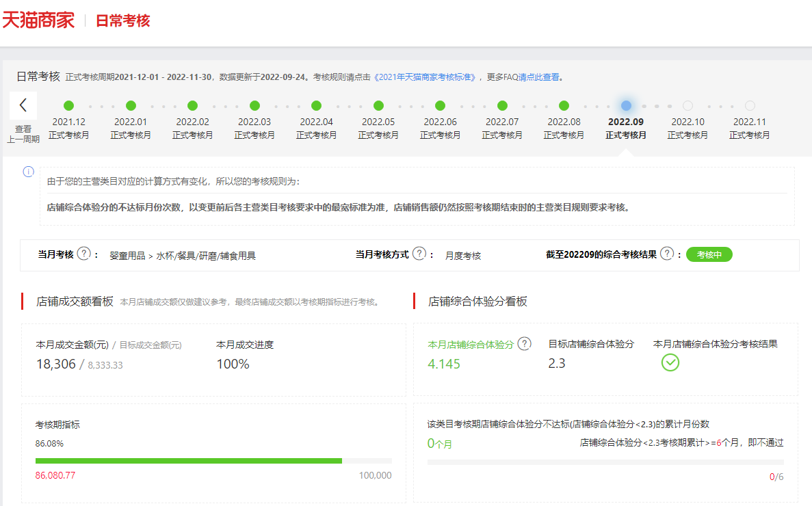This screenshot has height=506, width=812.
Task: Click the info icon beside the rule notice
Action: click(29, 172)
